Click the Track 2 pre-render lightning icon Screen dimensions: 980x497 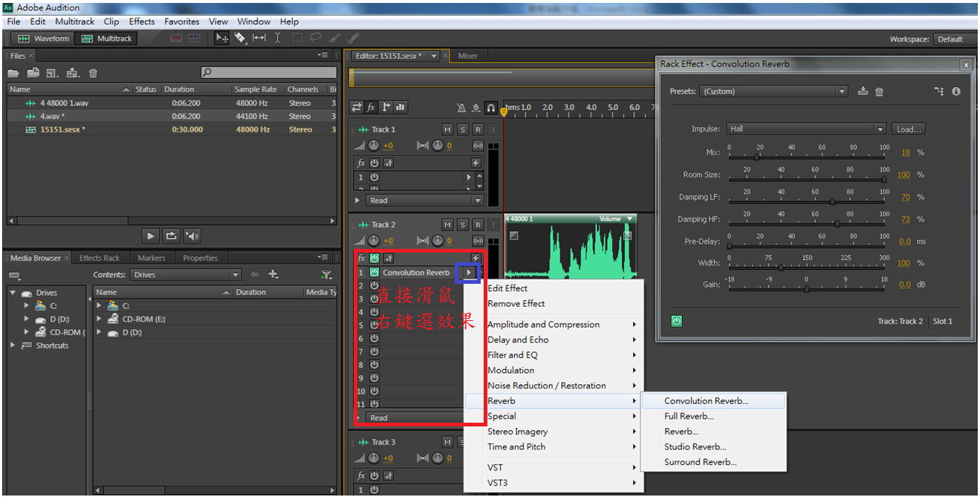476,258
